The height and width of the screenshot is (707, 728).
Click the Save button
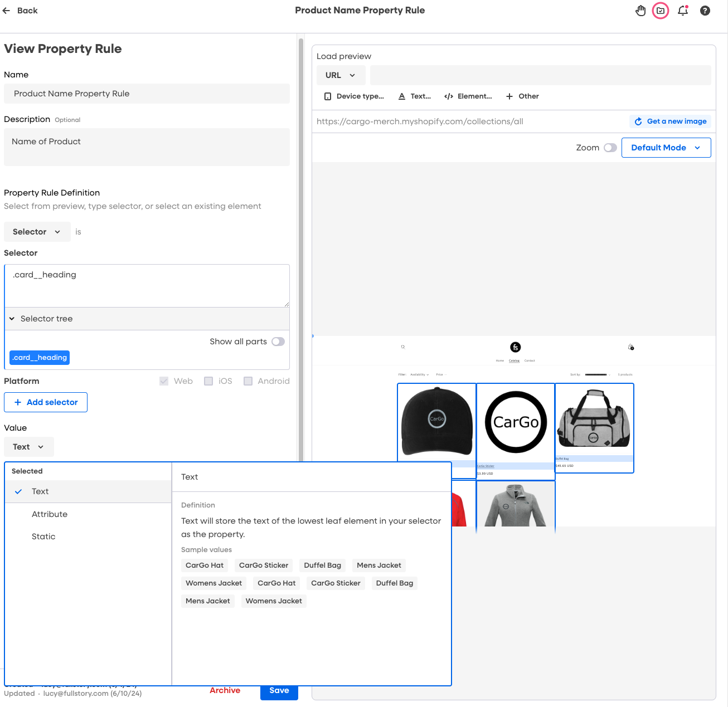(279, 691)
